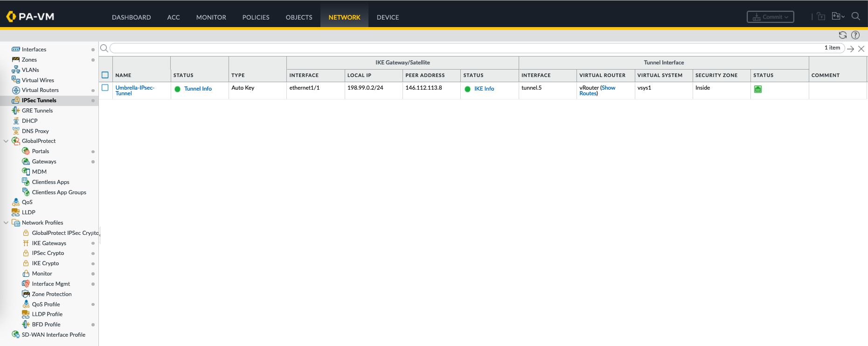Open the Tunnel Info link
The width and height of the screenshot is (868, 346).
pos(198,89)
